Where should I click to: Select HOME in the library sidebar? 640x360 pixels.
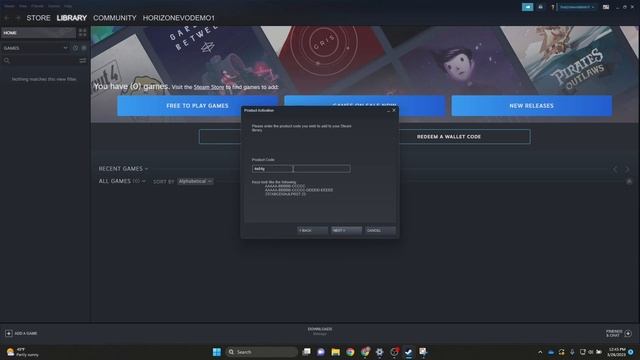coord(39,33)
